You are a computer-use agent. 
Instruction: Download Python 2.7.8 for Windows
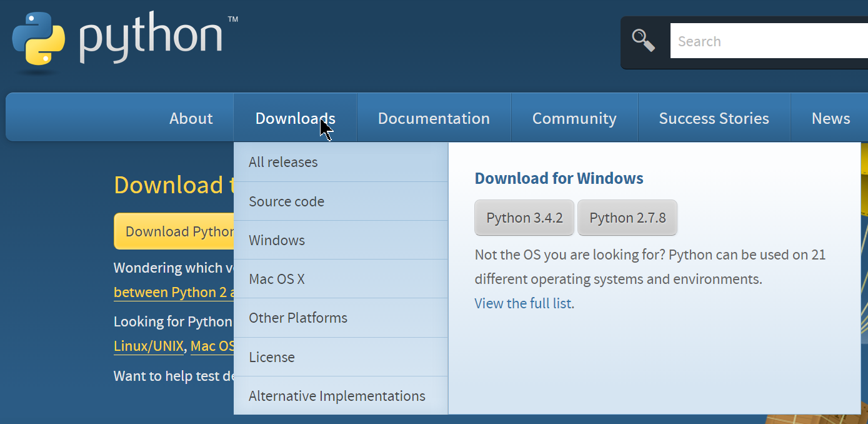627,217
